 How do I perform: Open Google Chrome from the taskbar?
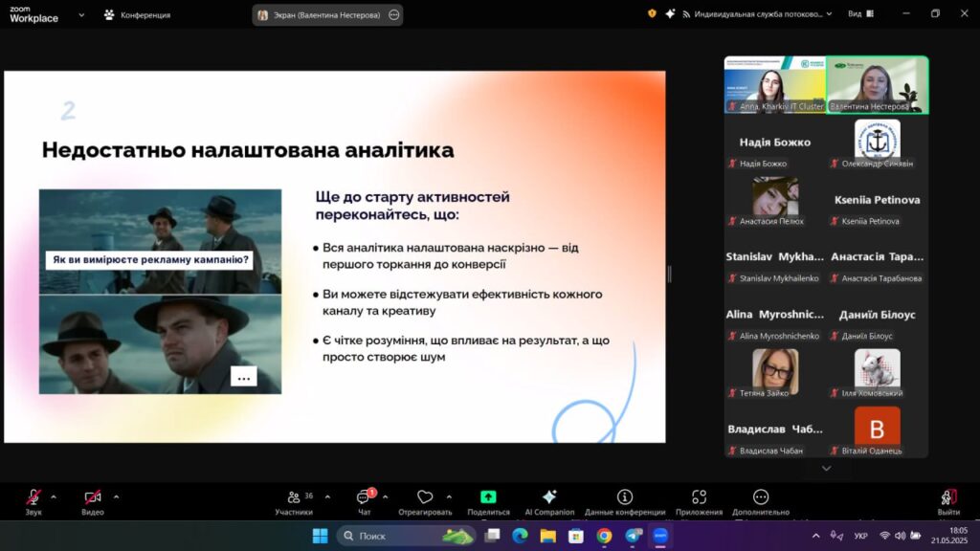pyautogui.click(x=605, y=536)
